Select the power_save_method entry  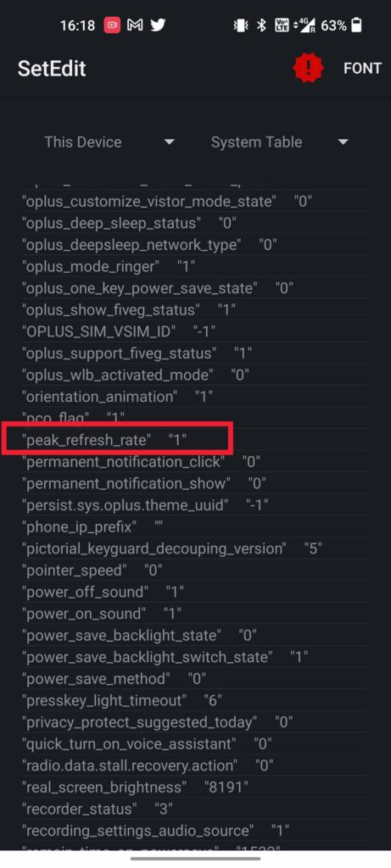[x=195, y=679]
